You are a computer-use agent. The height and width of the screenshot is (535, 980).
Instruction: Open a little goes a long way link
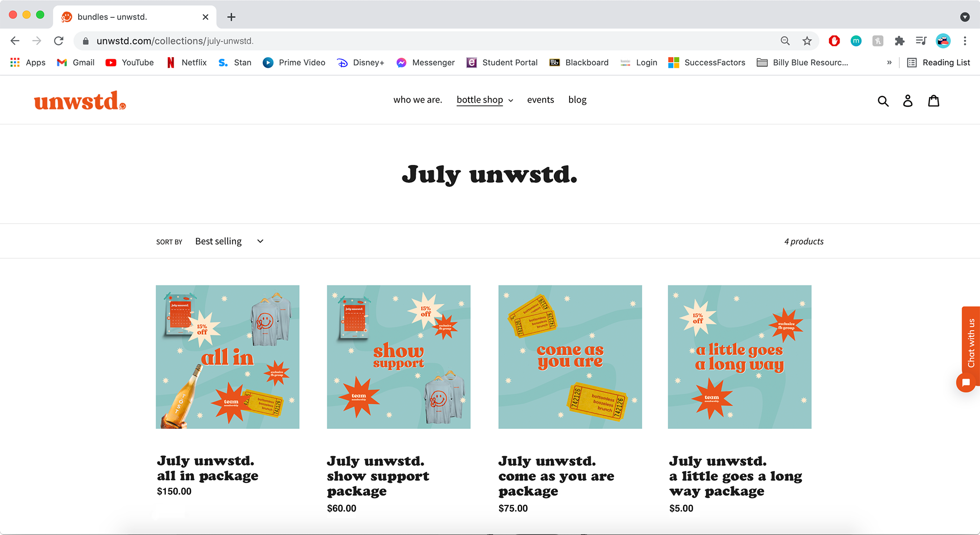click(x=736, y=476)
